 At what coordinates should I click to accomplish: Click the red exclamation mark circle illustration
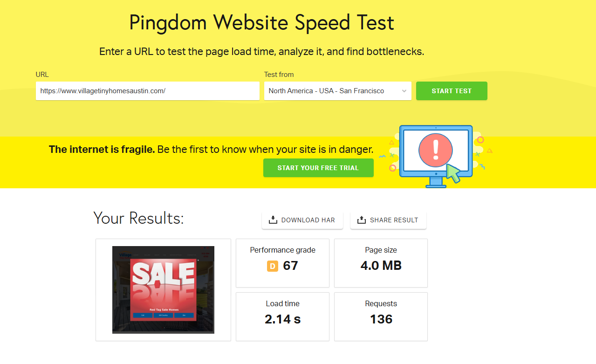436,150
